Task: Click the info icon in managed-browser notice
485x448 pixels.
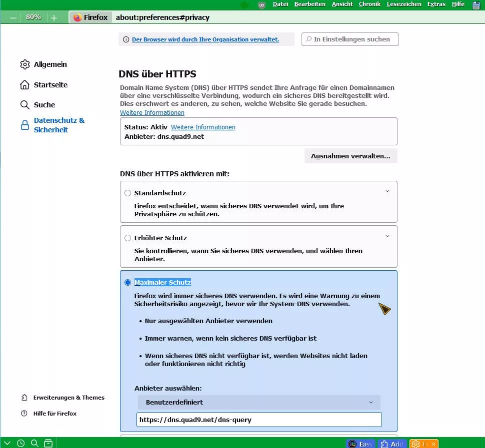Action: pyautogui.click(x=126, y=39)
